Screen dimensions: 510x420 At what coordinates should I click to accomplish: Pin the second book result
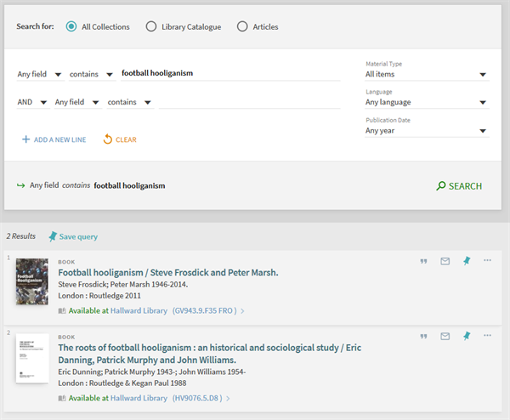point(466,336)
